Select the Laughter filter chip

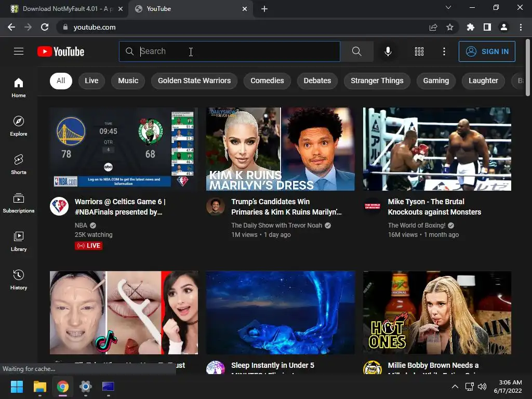click(x=484, y=81)
